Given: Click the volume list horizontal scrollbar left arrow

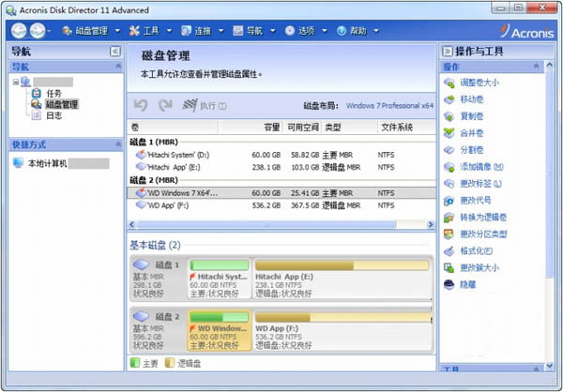Looking at the screenshot, I should tap(131, 225).
